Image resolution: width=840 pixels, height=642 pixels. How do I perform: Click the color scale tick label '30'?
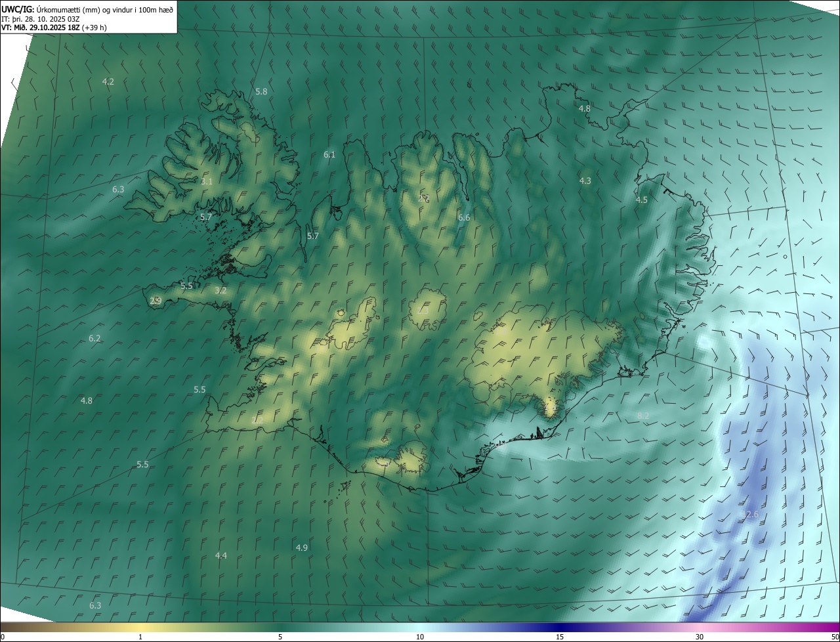pos(700,637)
